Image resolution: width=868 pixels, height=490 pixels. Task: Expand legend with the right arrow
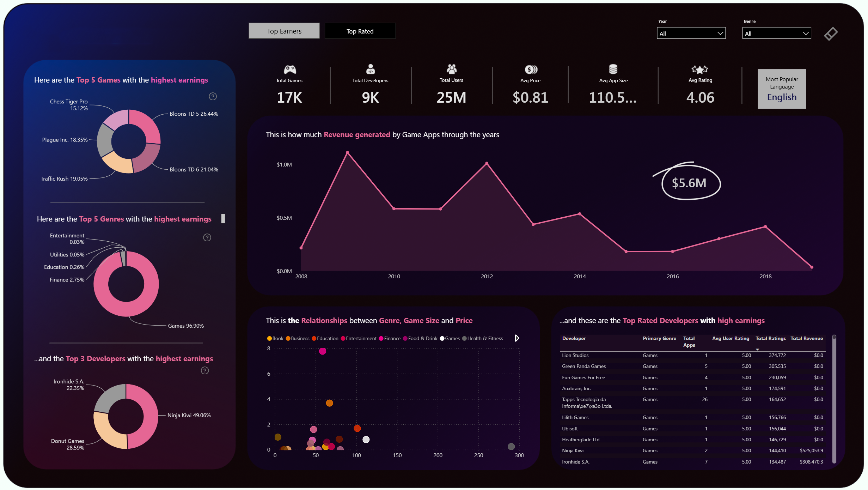click(517, 338)
